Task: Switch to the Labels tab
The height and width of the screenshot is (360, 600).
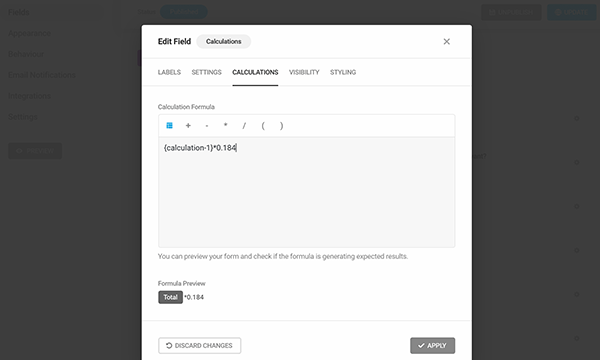Action: (x=169, y=72)
